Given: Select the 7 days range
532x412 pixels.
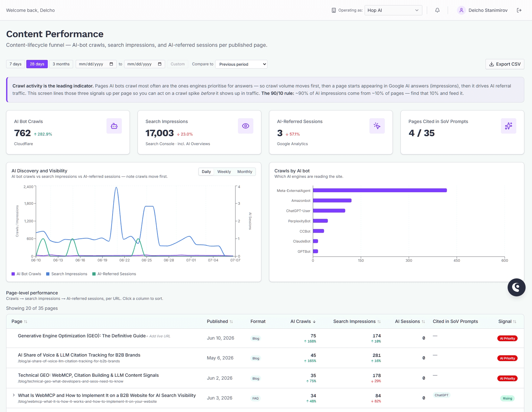Looking at the screenshot, I should (15, 64).
